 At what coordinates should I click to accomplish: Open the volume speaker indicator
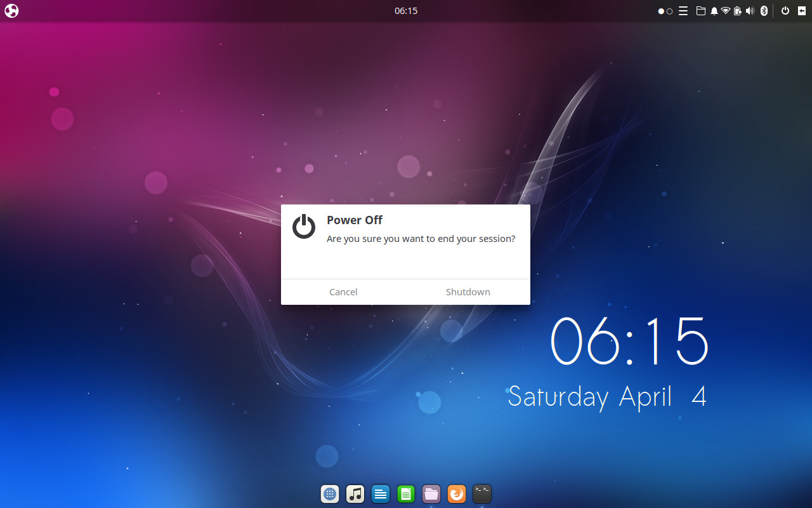point(750,11)
